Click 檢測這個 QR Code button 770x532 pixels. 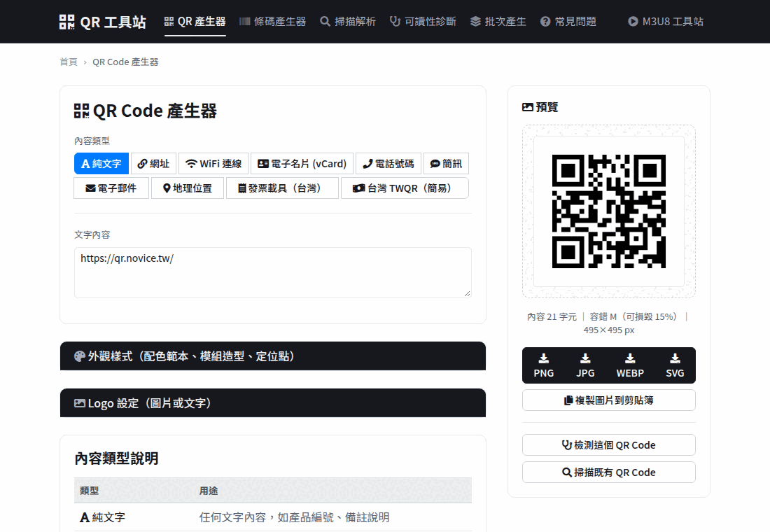pos(609,445)
